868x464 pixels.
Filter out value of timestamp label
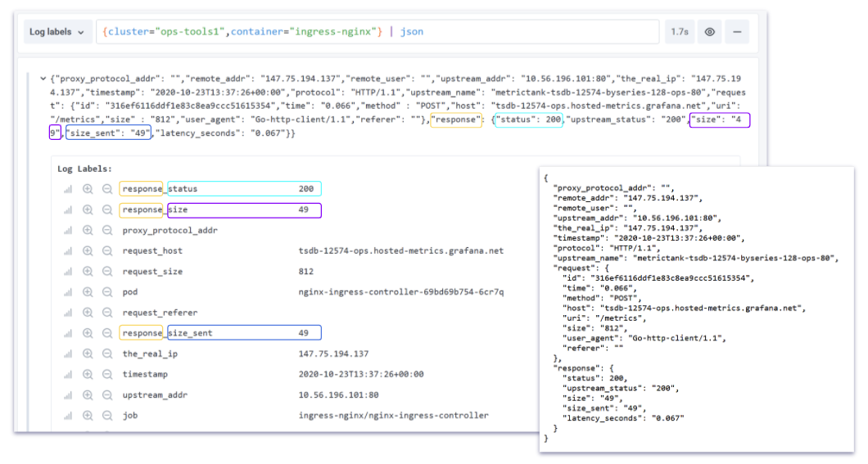tap(107, 374)
